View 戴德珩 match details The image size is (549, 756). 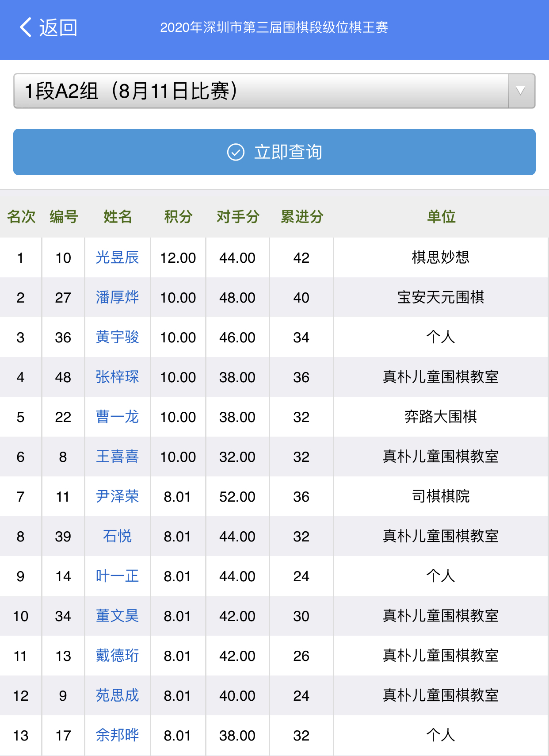coord(117,656)
